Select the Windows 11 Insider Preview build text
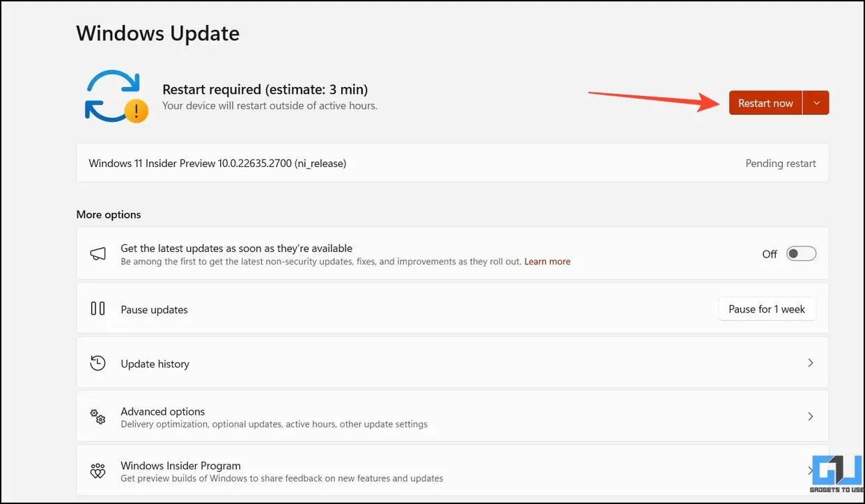865x504 pixels. coord(217,164)
